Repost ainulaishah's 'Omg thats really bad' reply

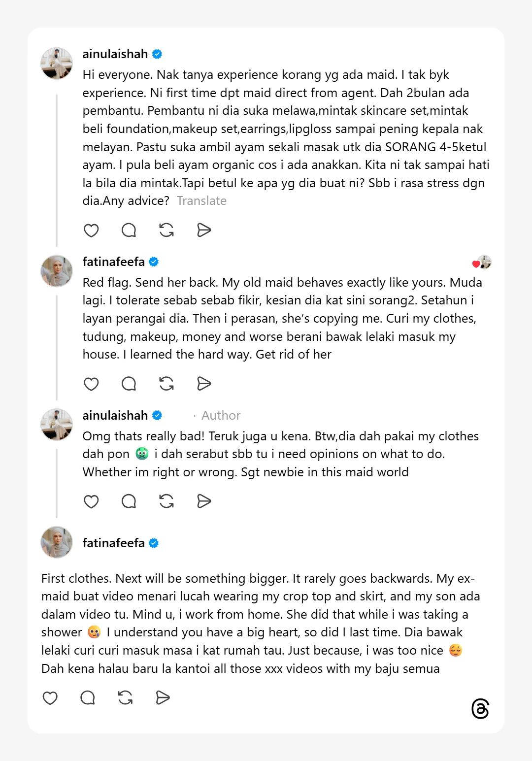click(166, 501)
